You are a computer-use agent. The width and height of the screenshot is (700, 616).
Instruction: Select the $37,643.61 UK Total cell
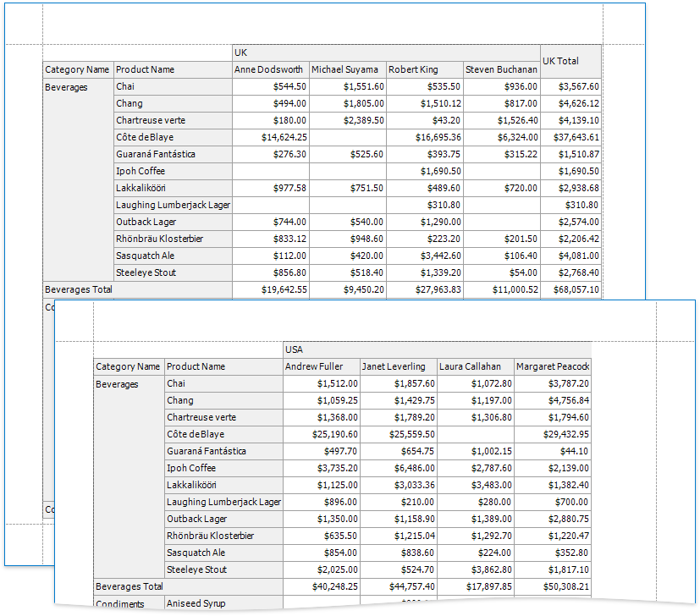point(570,137)
